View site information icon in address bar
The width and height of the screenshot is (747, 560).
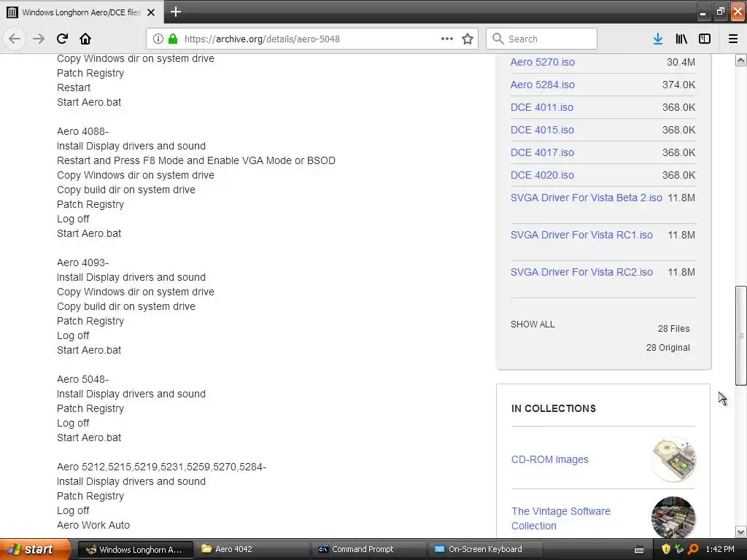(x=158, y=39)
